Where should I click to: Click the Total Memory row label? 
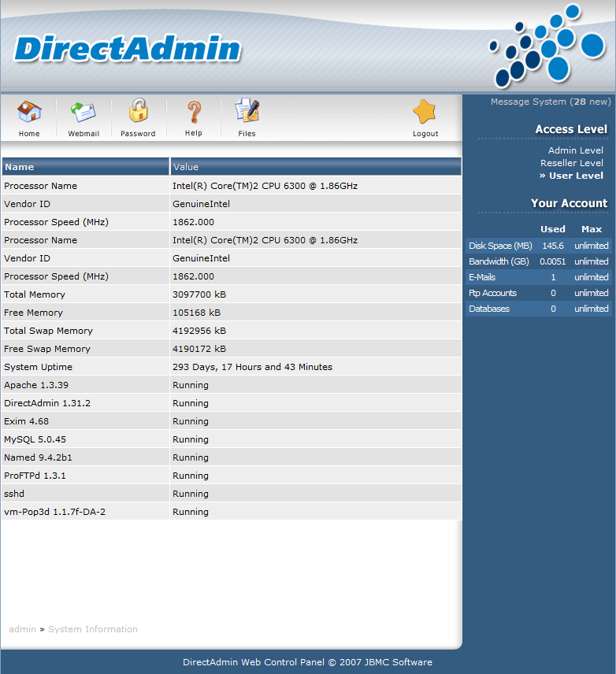(35, 294)
